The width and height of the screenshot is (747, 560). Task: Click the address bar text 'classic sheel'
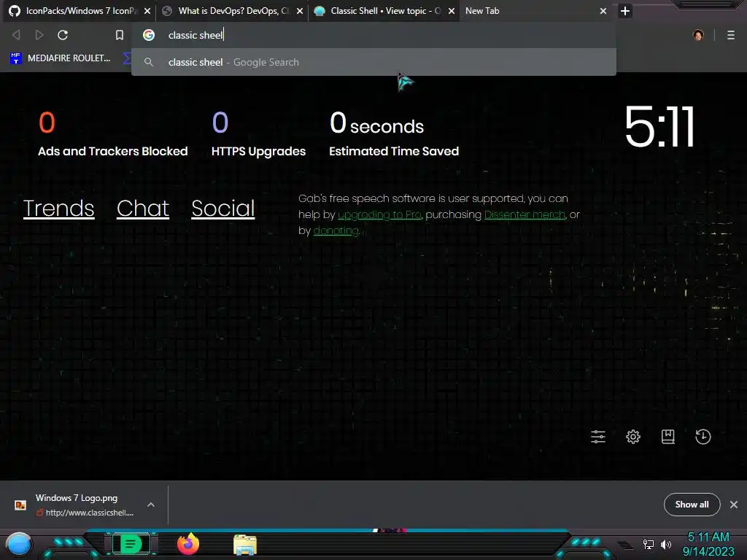(196, 35)
